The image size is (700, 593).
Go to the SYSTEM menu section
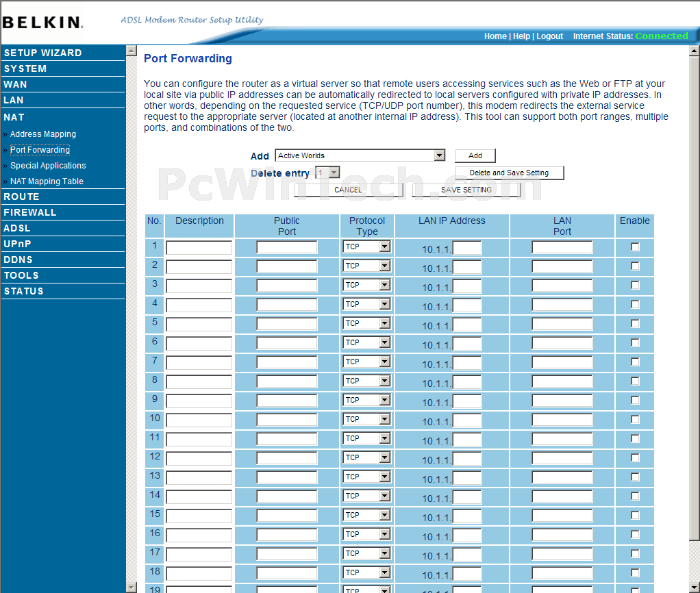(x=25, y=68)
